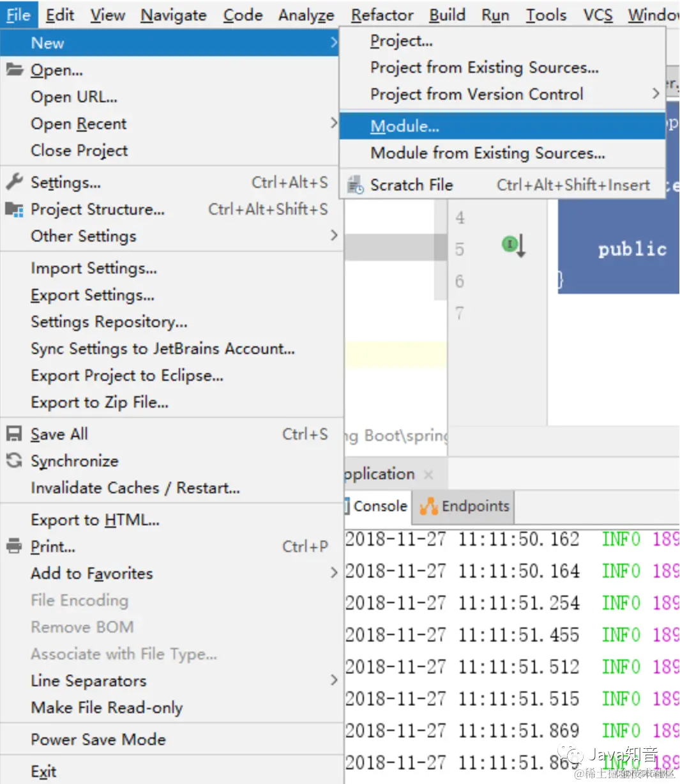680x784 pixels.
Task: Click log line timestamp 11:11:51. 254
Action: tap(518, 603)
